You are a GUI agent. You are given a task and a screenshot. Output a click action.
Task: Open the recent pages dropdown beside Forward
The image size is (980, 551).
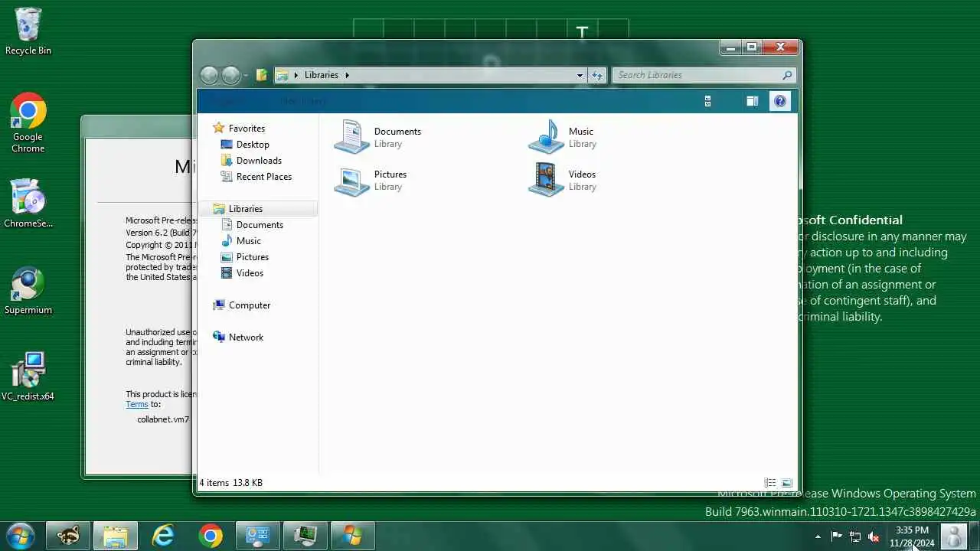[x=245, y=75]
